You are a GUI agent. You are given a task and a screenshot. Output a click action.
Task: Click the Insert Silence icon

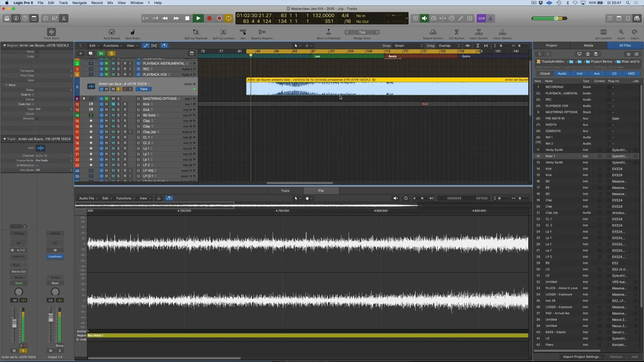click(x=502, y=32)
